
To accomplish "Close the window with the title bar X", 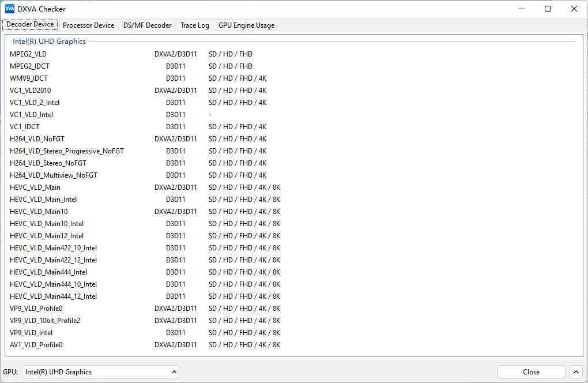I will coord(574,9).
